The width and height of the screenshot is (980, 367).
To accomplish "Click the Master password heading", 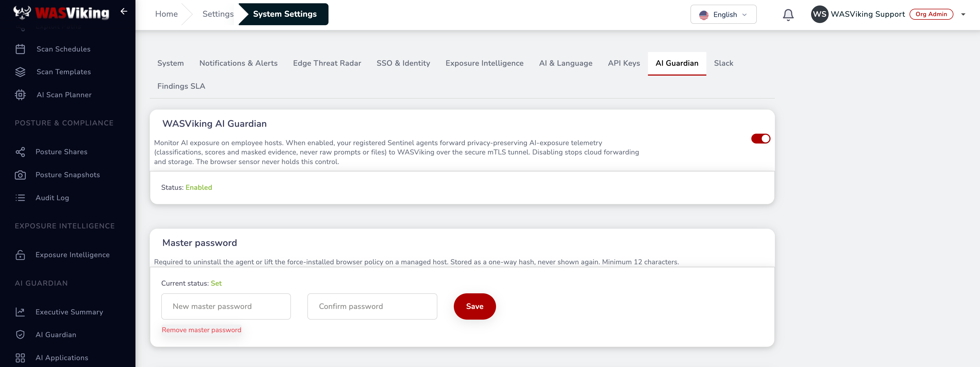I will [x=199, y=243].
